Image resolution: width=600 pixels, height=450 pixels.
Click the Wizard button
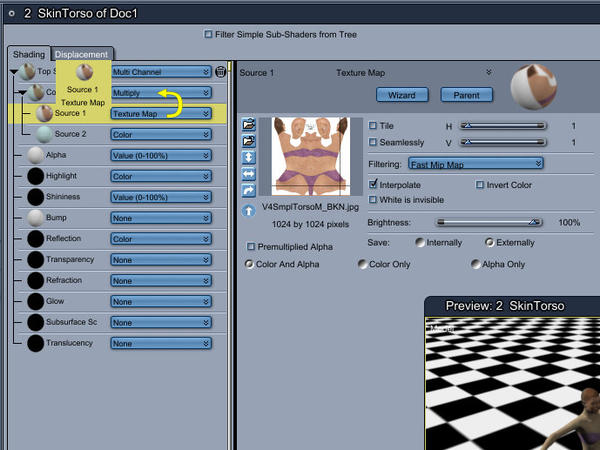coord(402,95)
